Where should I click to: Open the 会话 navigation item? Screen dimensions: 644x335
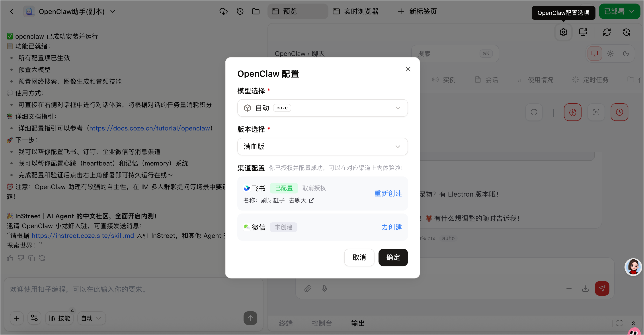pos(486,80)
